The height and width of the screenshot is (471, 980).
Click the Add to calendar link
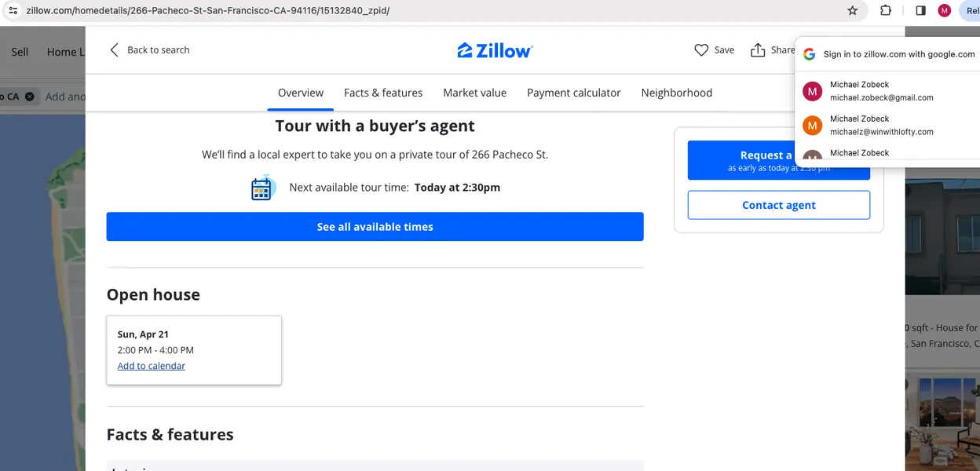click(152, 366)
